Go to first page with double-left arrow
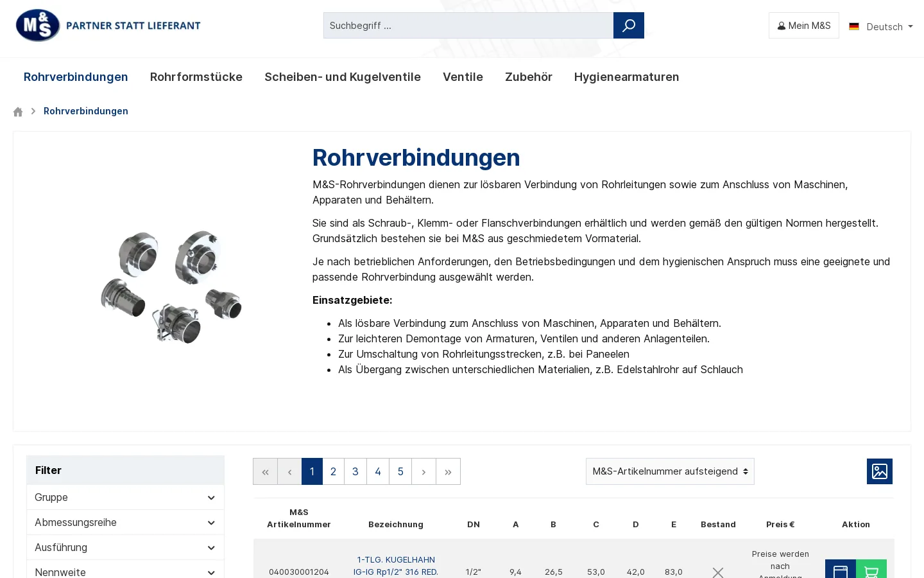 click(x=265, y=471)
